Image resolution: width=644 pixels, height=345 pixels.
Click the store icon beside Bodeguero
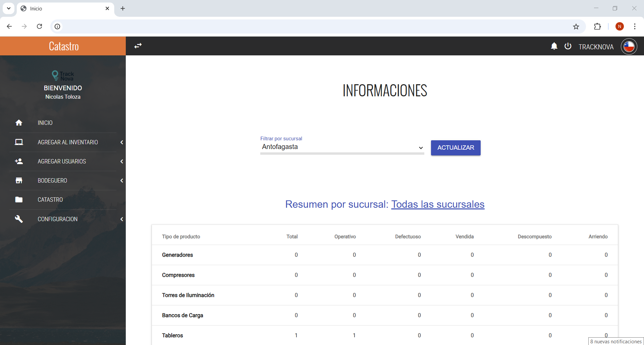tap(19, 181)
